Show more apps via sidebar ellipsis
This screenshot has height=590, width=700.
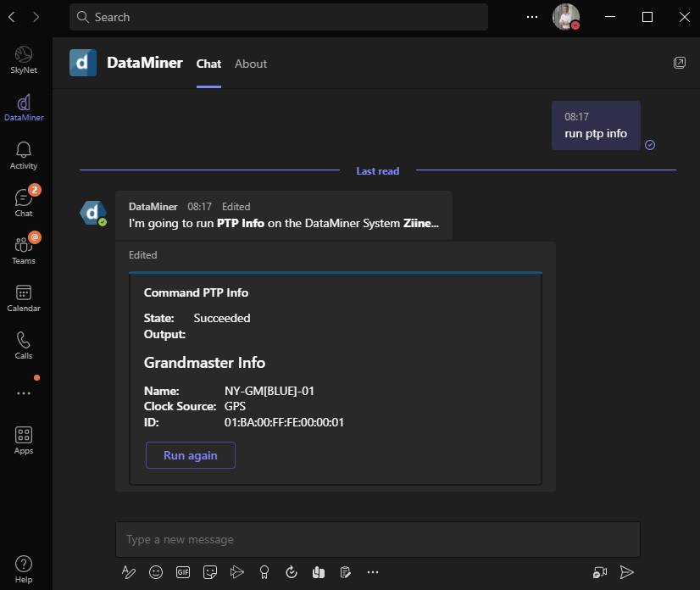(24, 393)
